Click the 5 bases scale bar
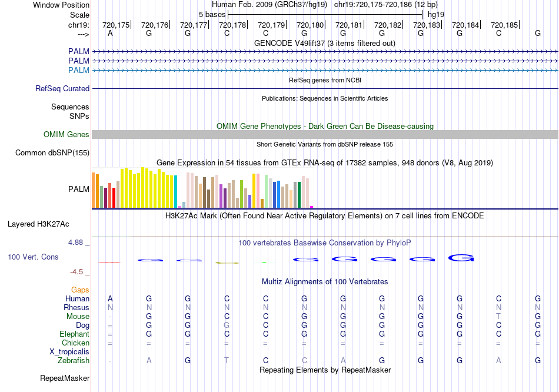The height and width of the screenshot is (392, 559). (x=325, y=15)
